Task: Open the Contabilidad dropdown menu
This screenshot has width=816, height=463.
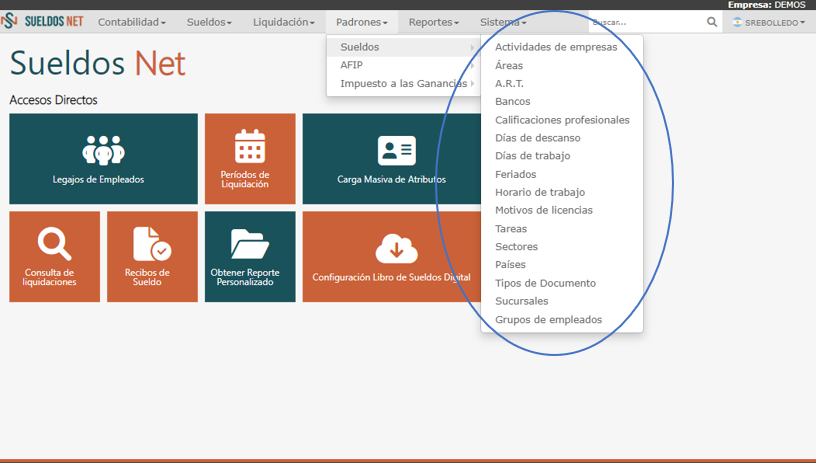Action: pos(132,22)
